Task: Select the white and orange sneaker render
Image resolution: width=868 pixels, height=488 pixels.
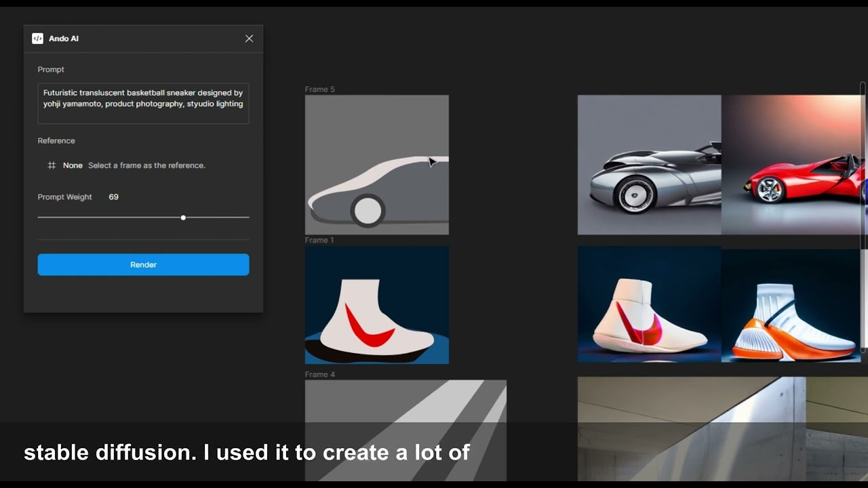Action: [x=791, y=304]
